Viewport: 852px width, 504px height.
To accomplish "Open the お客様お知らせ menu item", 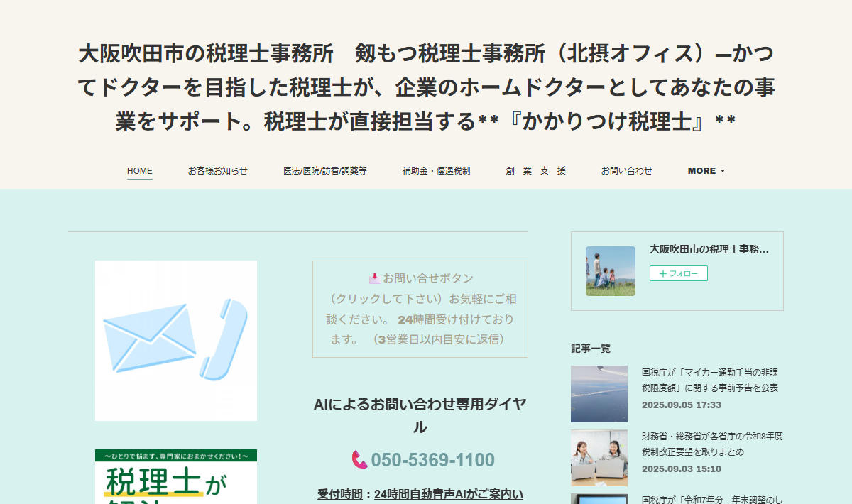I will click(x=218, y=171).
